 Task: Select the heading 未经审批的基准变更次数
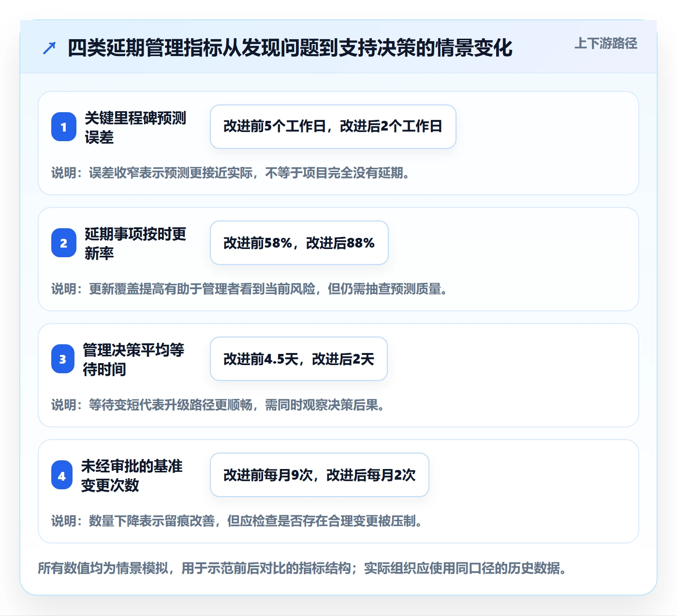pos(132,475)
